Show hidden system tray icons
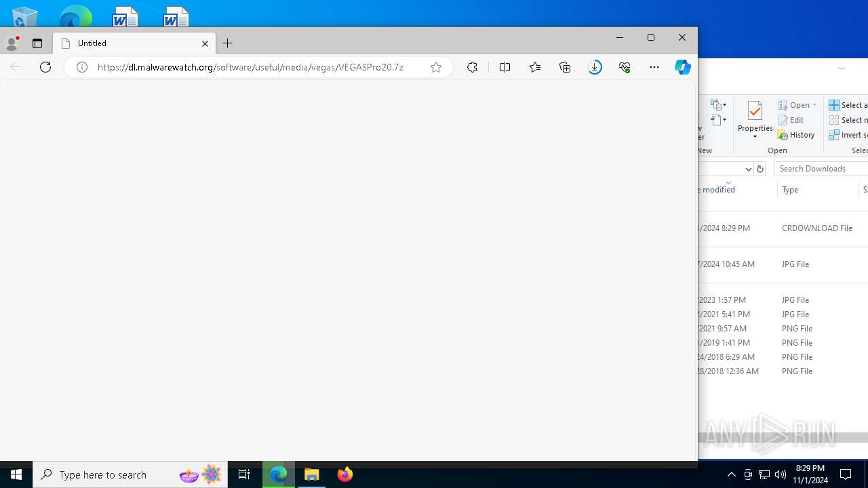Screen dimensions: 868x488 click(732, 474)
